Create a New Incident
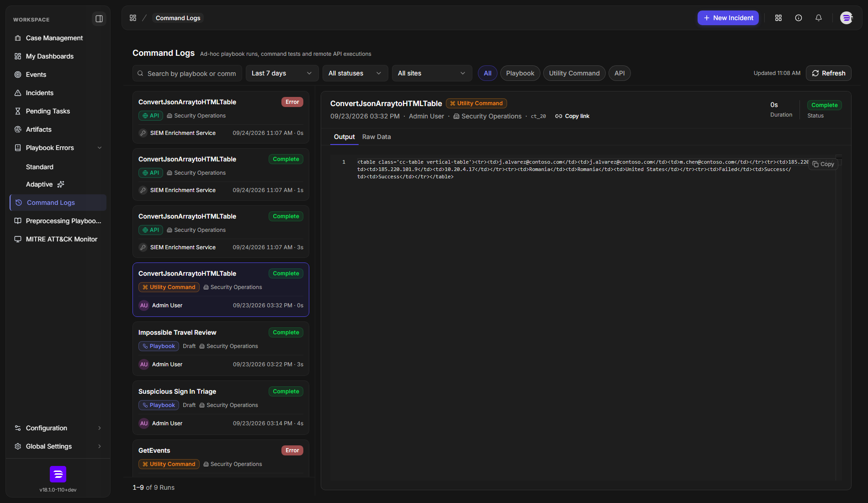Screen dimensions: 868x503 [728, 18]
